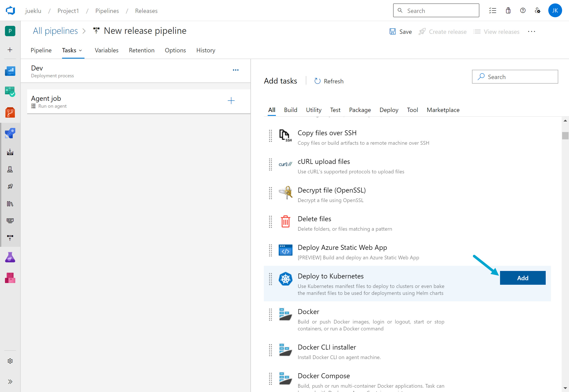
Task: Open user settings icon in header
Action: click(x=538, y=11)
